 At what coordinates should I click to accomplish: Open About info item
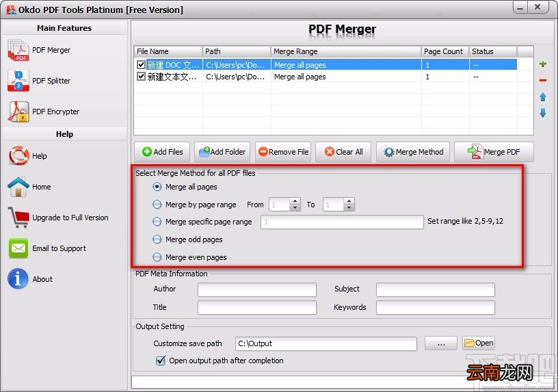[30, 279]
